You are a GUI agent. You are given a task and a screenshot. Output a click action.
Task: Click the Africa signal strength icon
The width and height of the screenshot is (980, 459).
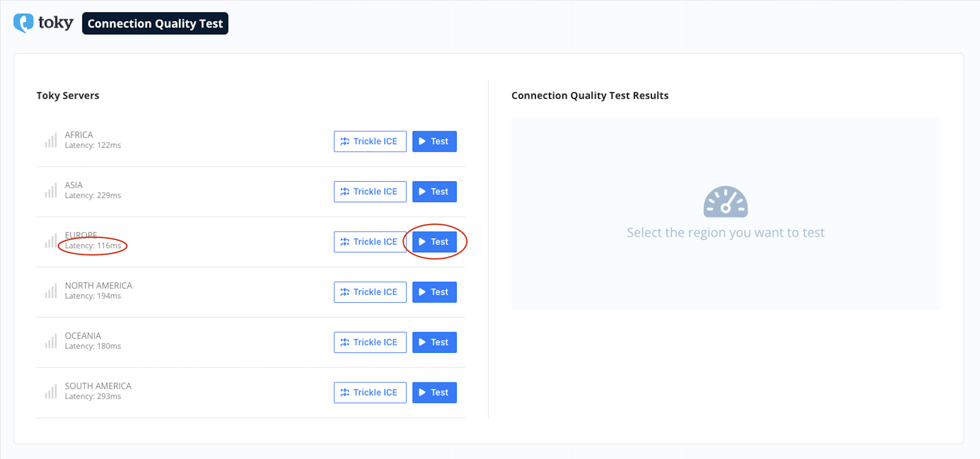tap(51, 140)
